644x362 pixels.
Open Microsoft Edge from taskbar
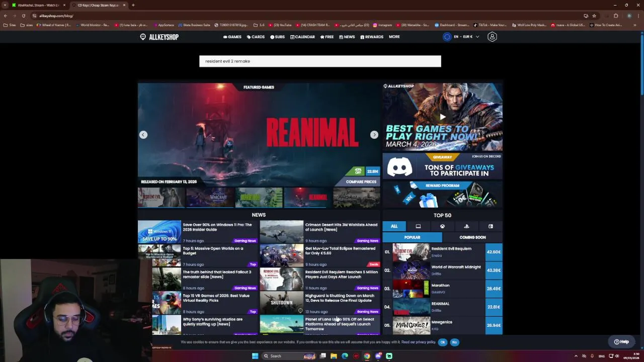coord(345,356)
